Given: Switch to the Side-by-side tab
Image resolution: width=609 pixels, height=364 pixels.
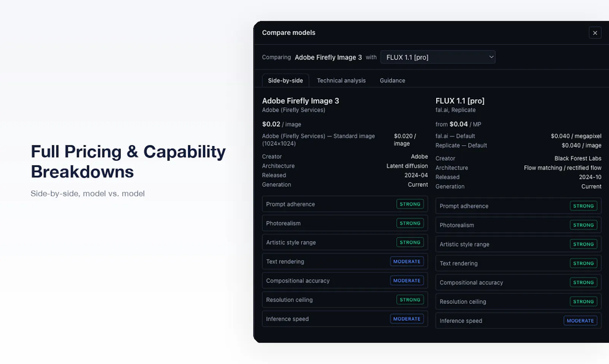Looking at the screenshot, I should 285,81.
